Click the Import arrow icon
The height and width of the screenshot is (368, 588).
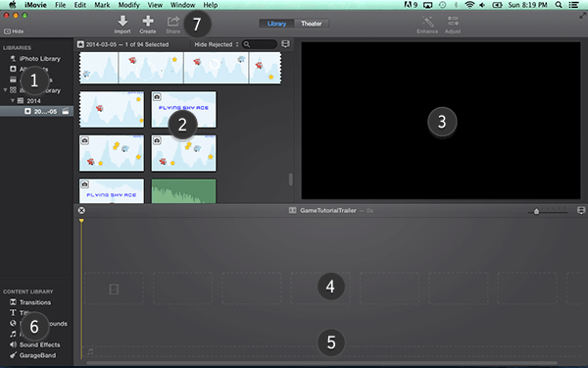(x=122, y=21)
